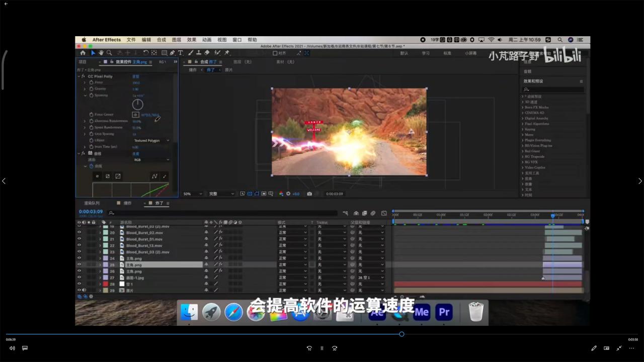Screen dimensions: 644x362
Task: Hide layer 27 画面-1.jpg eye toggle
Action: pos(79,278)
